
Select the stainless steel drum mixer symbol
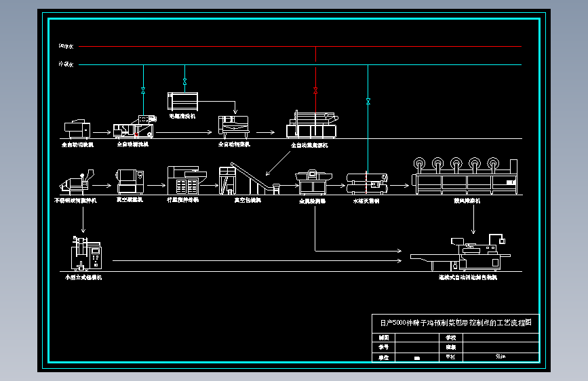77,182
